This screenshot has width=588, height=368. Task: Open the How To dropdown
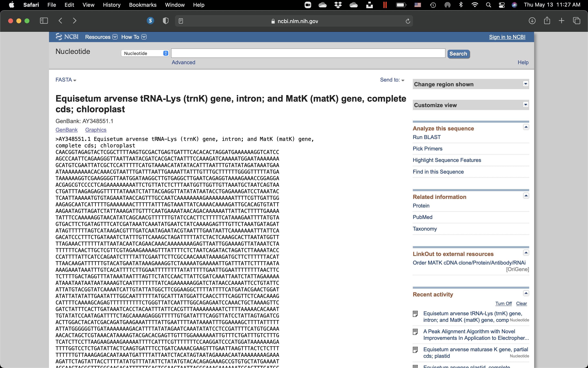[x=134, y=37]
